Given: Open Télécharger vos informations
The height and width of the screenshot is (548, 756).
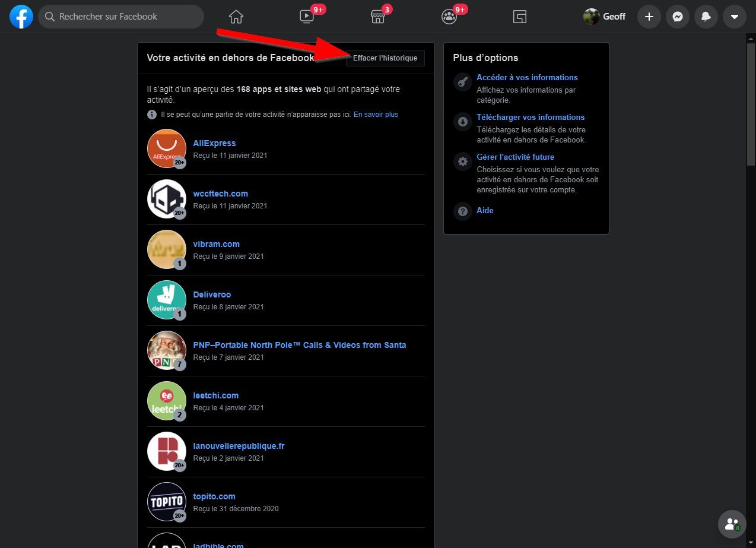Looking at the screenshot, I should (531, 117).
